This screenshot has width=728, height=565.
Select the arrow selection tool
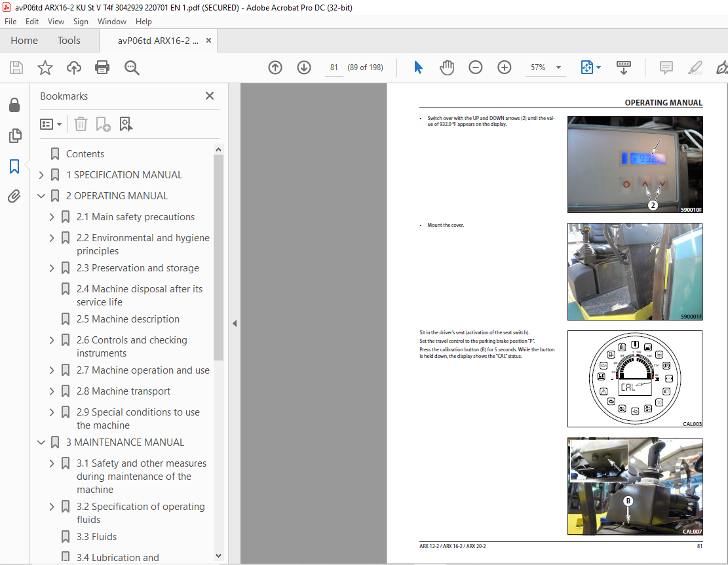pos(418,68)
